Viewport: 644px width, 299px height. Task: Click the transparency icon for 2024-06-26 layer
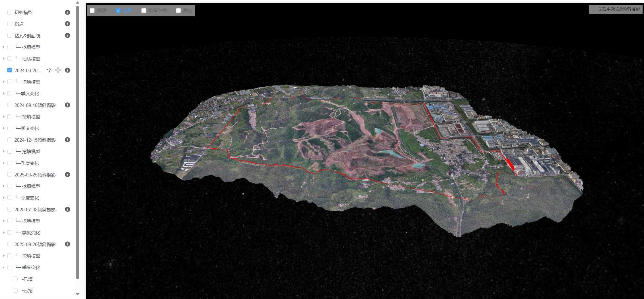pos(58,70)
